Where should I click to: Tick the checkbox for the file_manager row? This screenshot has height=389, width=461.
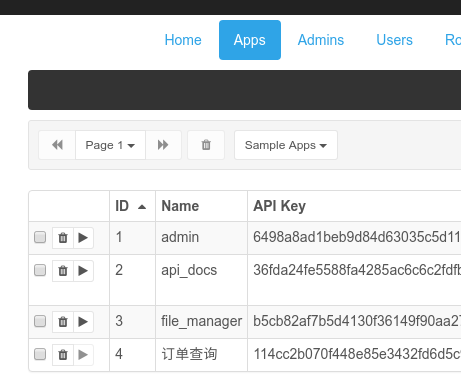(x=40, y=321)
